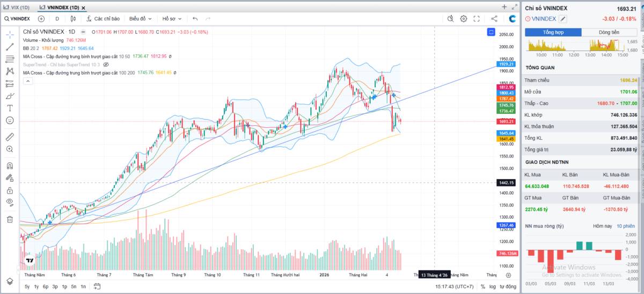This screenshot has height=294, width=644.
Task: Switch to the VIX (1D) tab
Action: (x=17, y=7)
